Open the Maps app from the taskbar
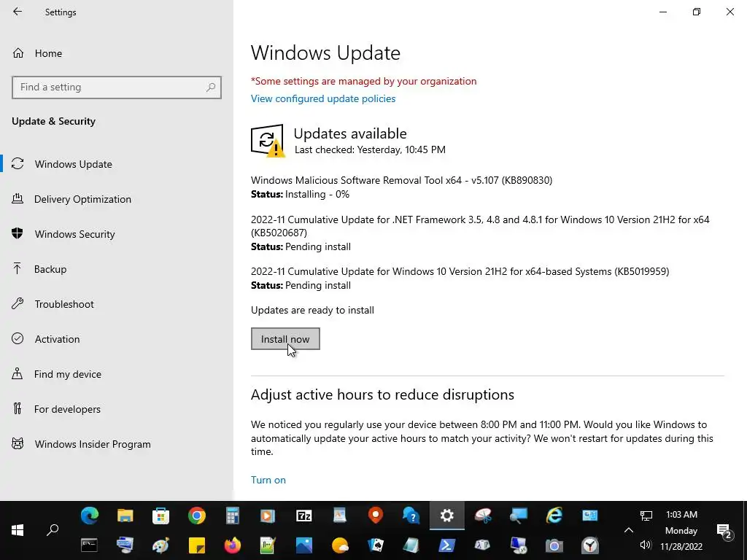Screen dimensions: 747x560 (x=376, y=516)
